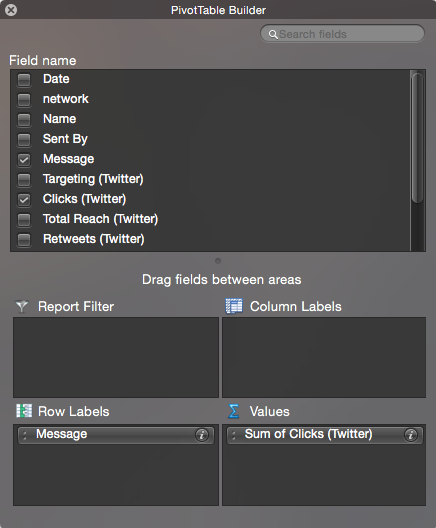Click the Values sigma icon
Viewport: 436px width, 528px height.
[x=234, y=411]
